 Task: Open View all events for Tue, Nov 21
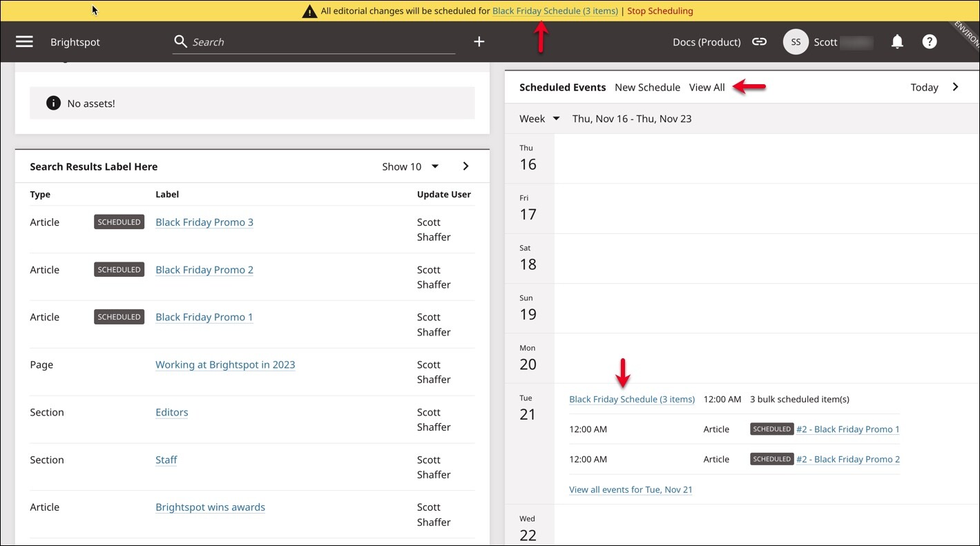[x=631, y=489]
